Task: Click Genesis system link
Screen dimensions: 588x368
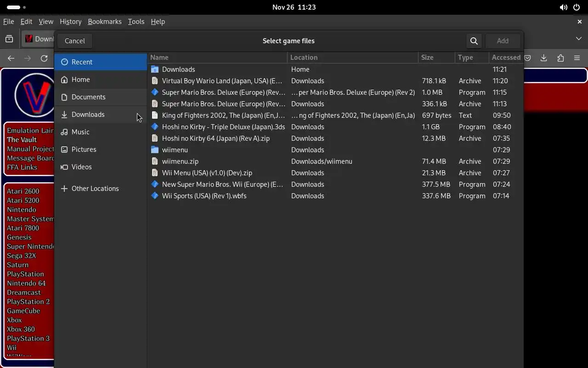Action: (19, 237)
